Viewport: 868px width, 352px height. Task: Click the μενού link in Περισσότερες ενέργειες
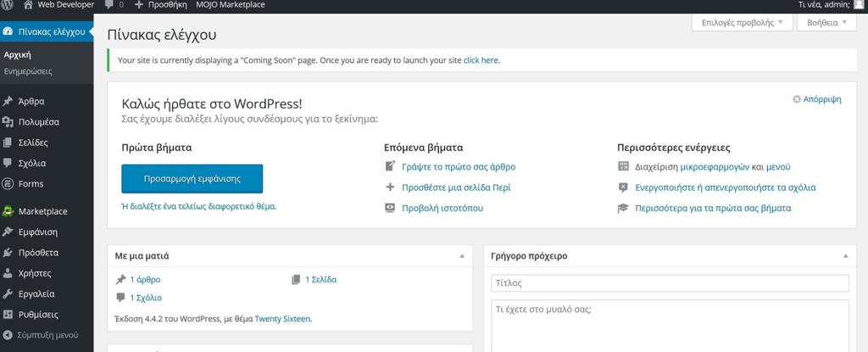tap(778, 166)
